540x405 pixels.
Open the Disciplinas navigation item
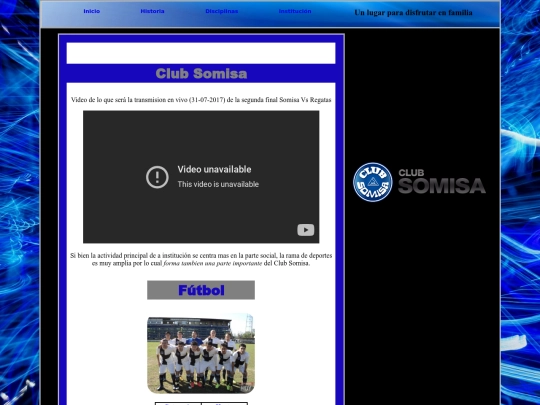pos(221,11)
